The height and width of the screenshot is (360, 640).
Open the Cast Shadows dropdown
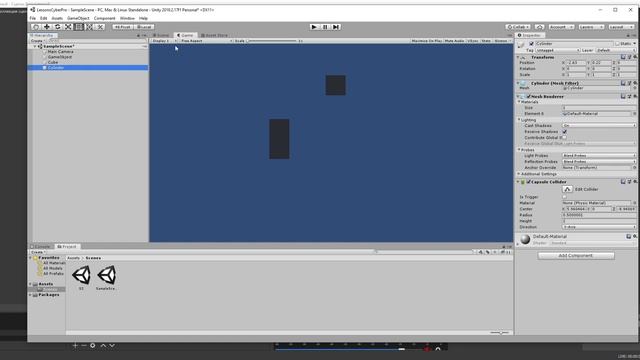pyautogui.click(x=599, y=126)
